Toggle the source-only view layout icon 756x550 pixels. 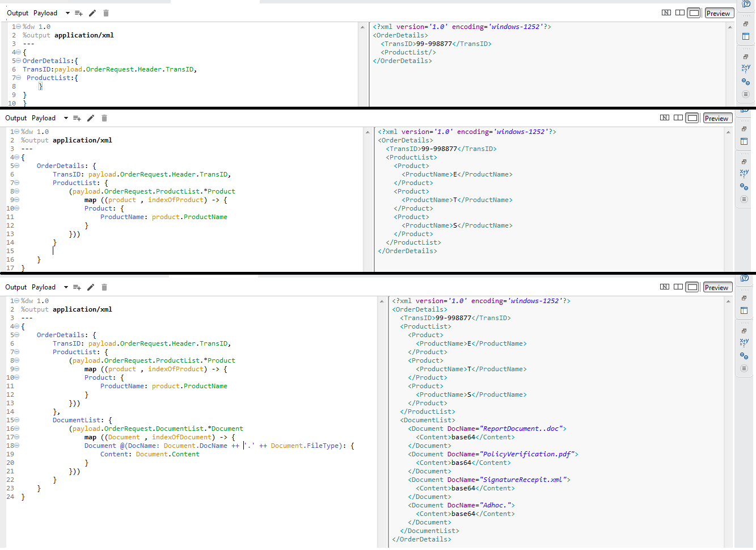coord(666,12)
